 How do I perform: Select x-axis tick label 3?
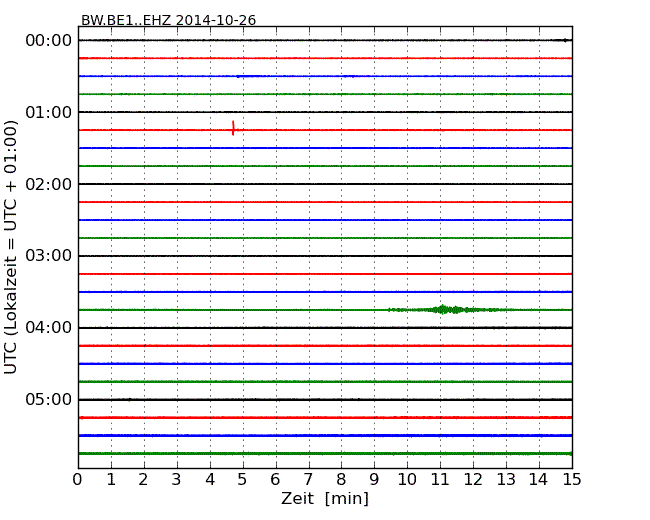coord(177,479)
